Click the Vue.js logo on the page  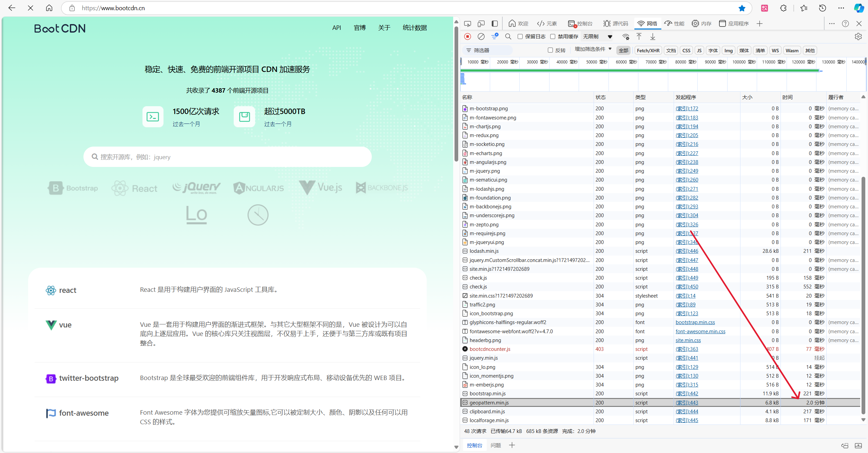[321, 187]
